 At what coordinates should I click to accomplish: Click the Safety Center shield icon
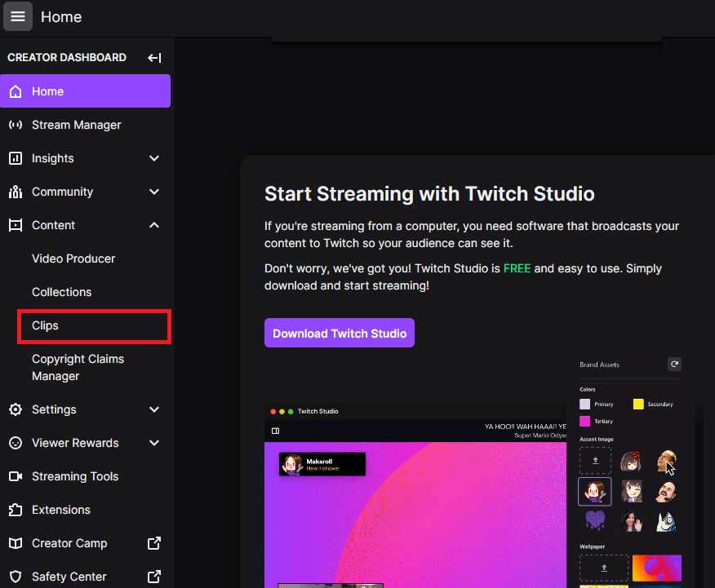point(16,577)
